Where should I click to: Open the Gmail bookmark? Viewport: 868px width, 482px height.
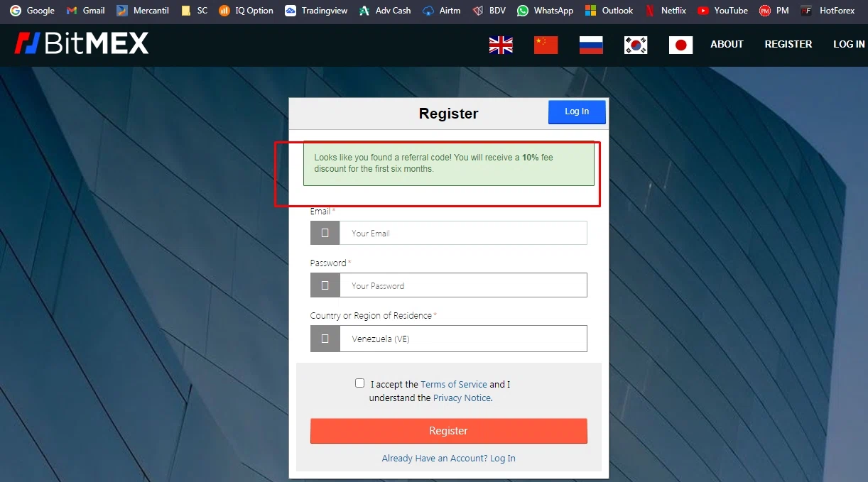tap(85, 11)
